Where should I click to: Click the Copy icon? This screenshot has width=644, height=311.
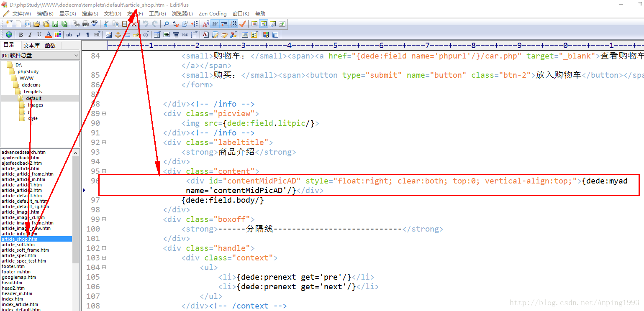[115, 24]
